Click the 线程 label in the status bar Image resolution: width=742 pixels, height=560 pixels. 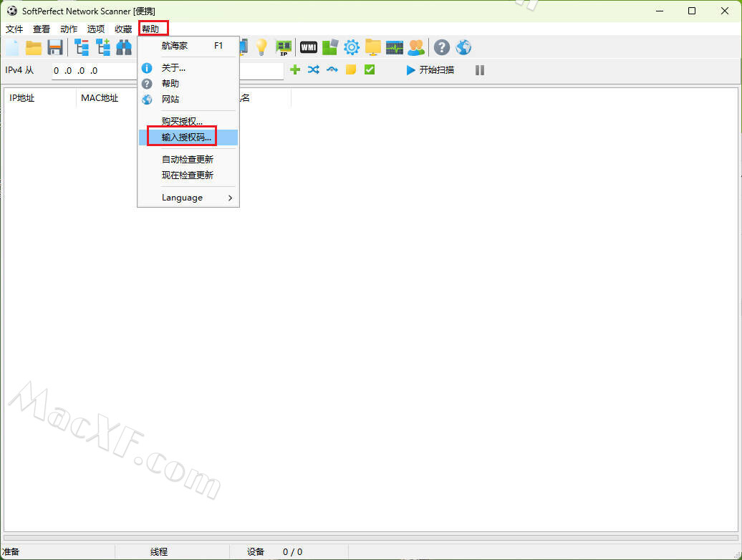coord(159,552)
